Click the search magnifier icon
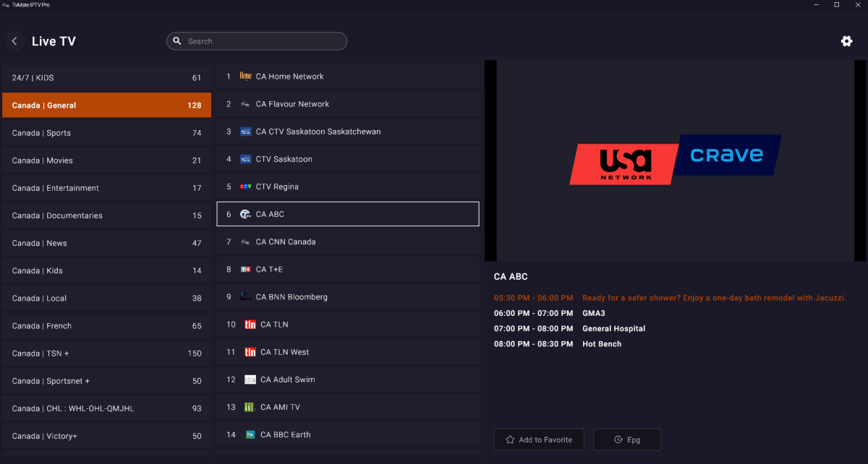This screenshot has width=868, height=464. 177,41
